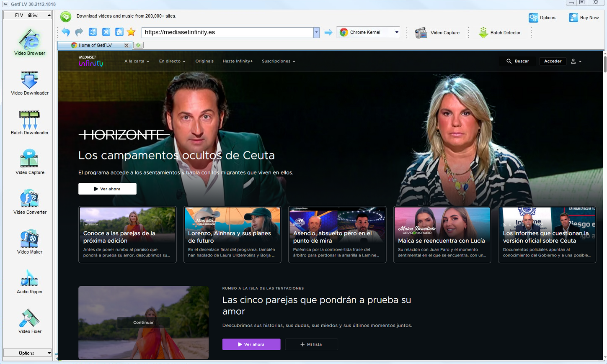607x364 pixels.
Task: Open the Video Converter utility
Action: [30, 202]
